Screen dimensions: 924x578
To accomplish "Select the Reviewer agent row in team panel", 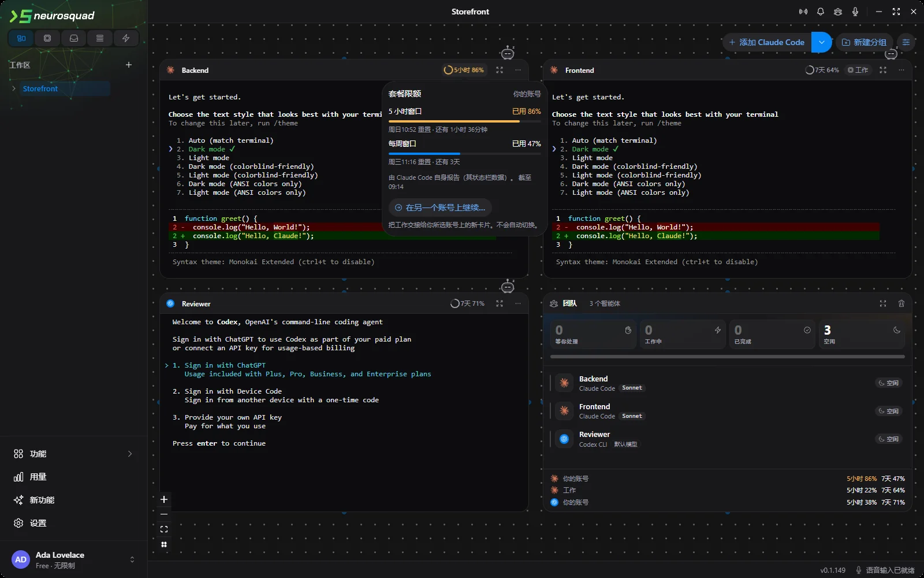I will click(x=728, y=439).
